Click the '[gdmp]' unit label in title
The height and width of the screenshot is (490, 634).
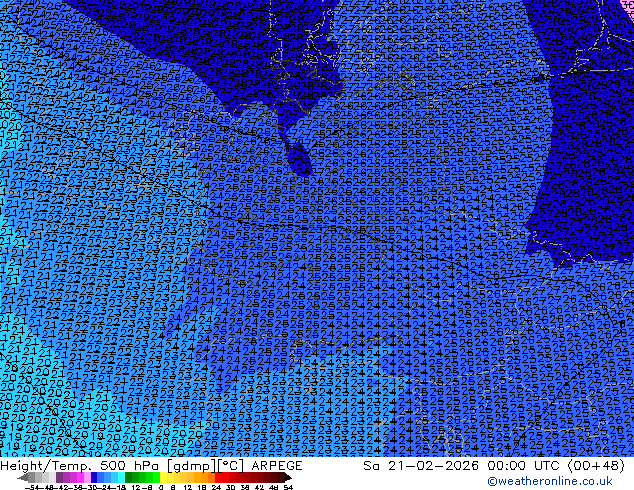[191, 466]
